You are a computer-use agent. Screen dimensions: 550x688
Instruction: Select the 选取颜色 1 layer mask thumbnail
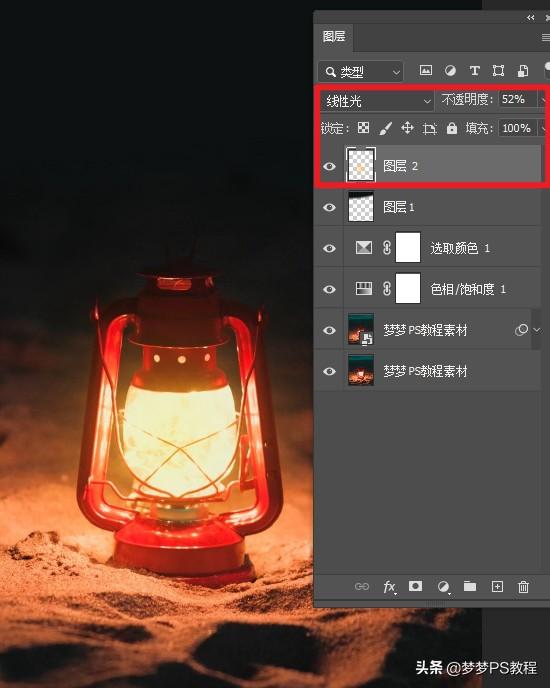click(x=408, y=247)
